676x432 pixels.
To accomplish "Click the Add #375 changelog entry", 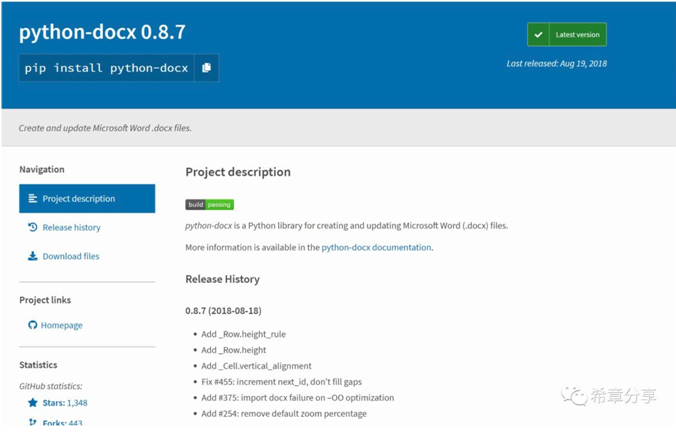I will 297,398.
